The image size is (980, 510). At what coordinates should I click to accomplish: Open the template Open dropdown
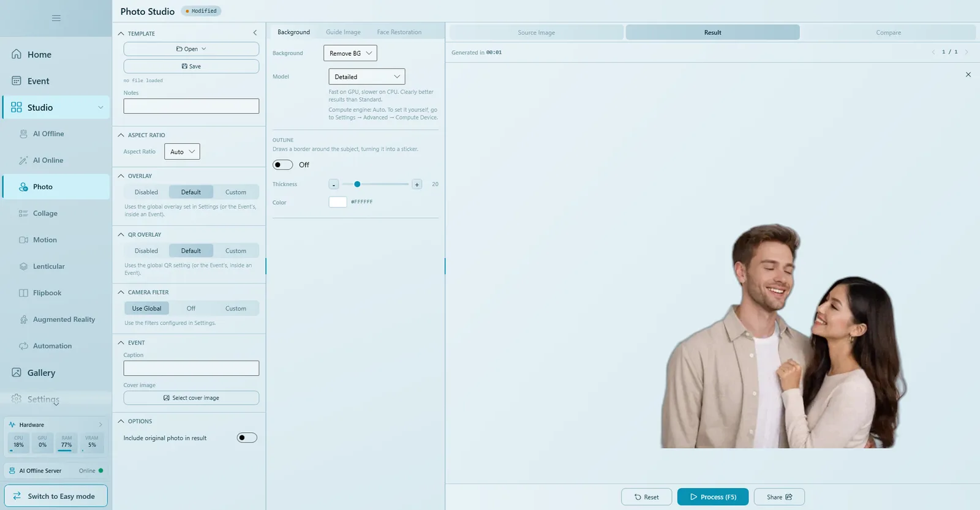191,49
